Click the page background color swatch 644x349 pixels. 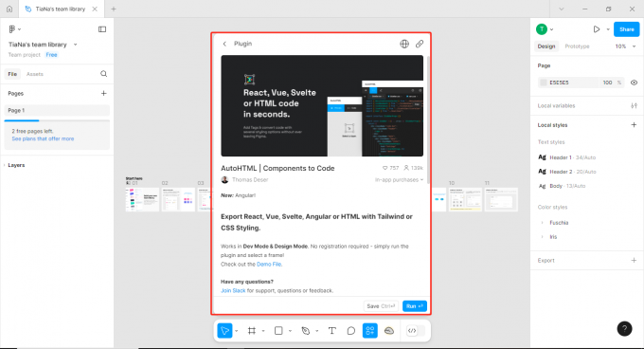(x=544, y=83)
